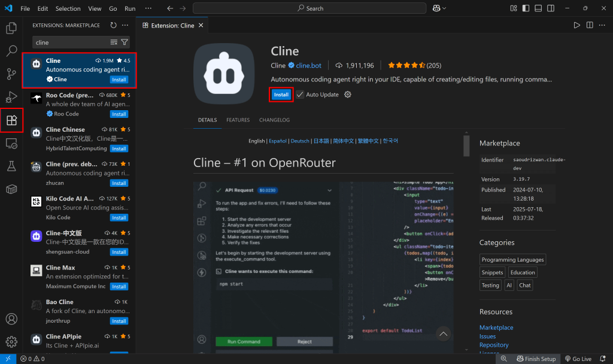Switch to the FEATURES tab
Screen dimensions: 613x364
click(238, 120)
